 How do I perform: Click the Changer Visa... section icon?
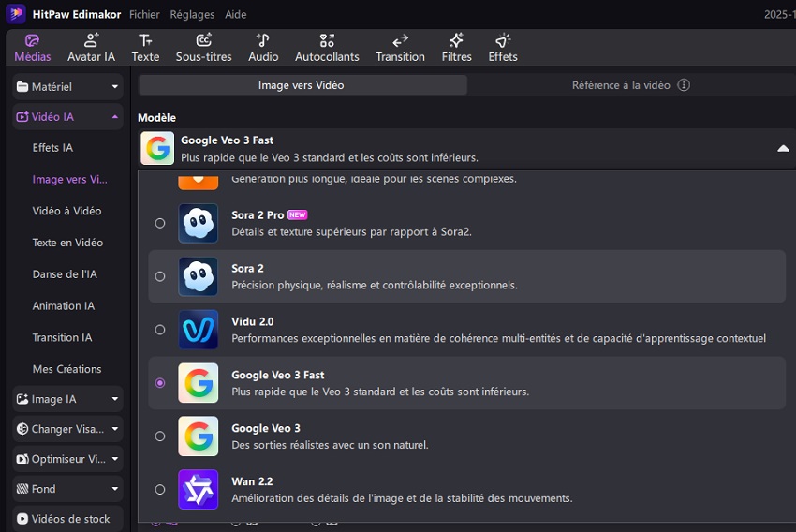point(22,429)
